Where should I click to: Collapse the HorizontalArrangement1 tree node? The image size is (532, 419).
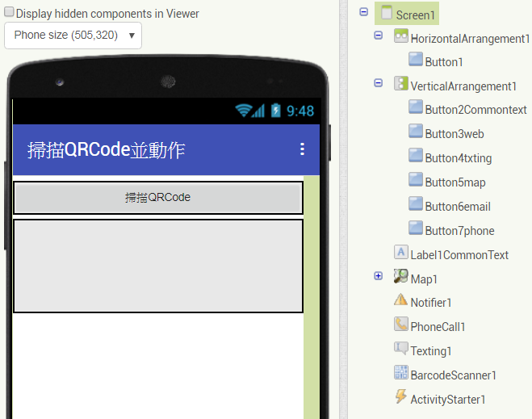point(379,36)
